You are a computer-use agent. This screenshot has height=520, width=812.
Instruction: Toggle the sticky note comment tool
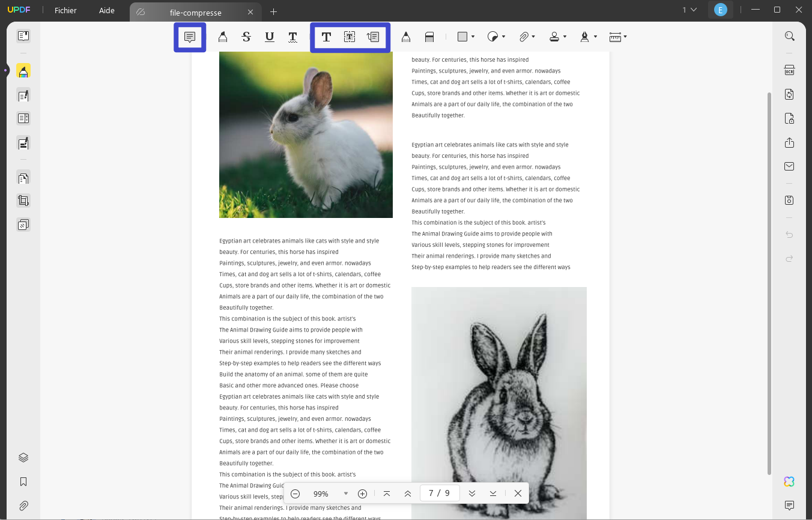tap(190, 37)
